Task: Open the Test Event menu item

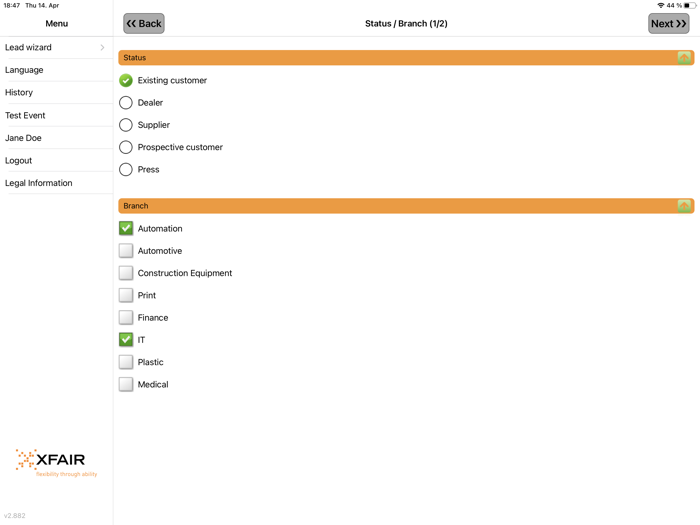Action: click(56, 115)
